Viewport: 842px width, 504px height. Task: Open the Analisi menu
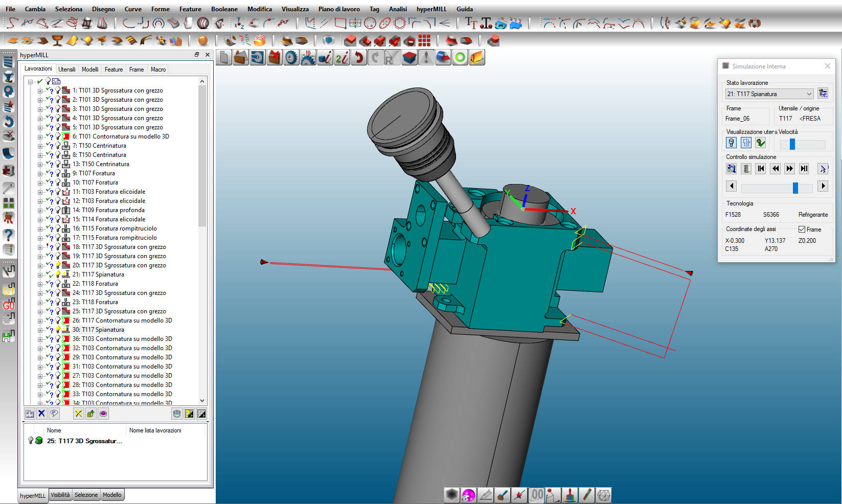397,9
